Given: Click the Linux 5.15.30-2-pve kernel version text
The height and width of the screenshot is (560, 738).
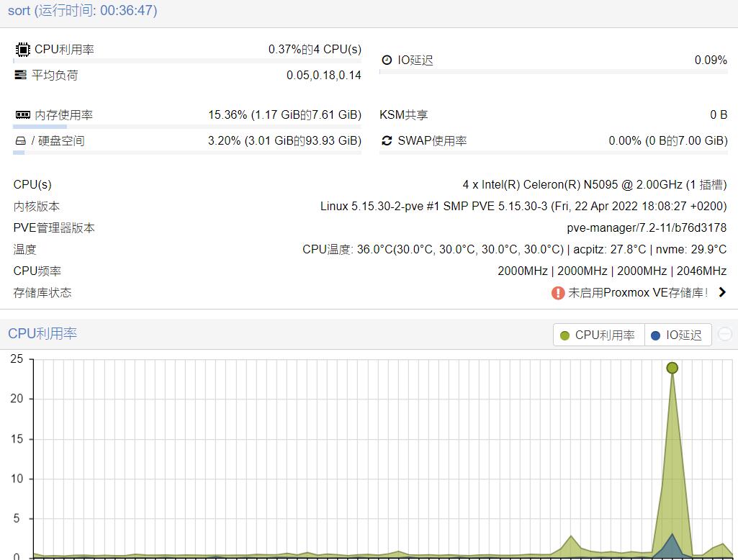Looking at the screenshot, I should click(x=523, y=206).
